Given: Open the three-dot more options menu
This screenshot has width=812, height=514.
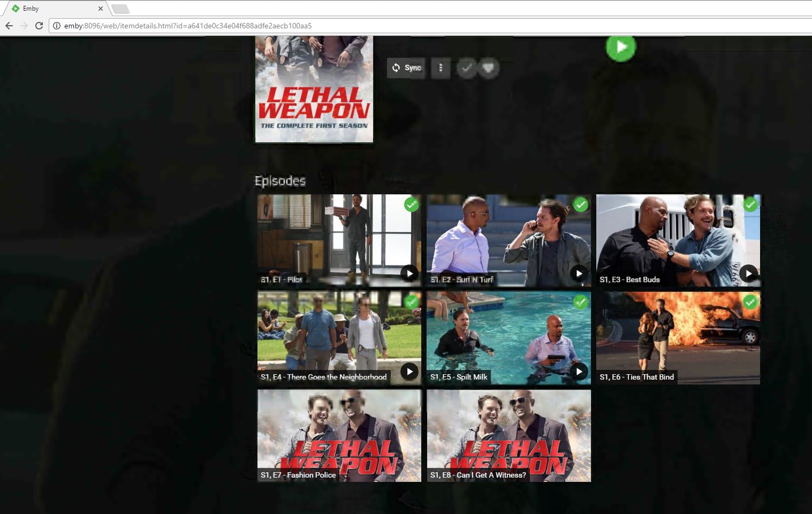Looking at the screenshot, I should (x=441, y=68).
